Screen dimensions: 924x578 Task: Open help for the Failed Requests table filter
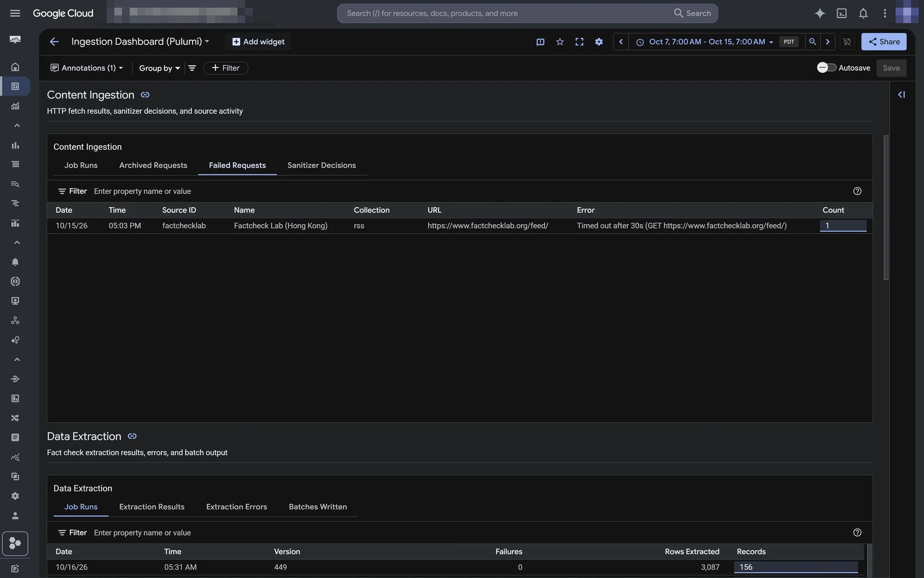[857, 191]
